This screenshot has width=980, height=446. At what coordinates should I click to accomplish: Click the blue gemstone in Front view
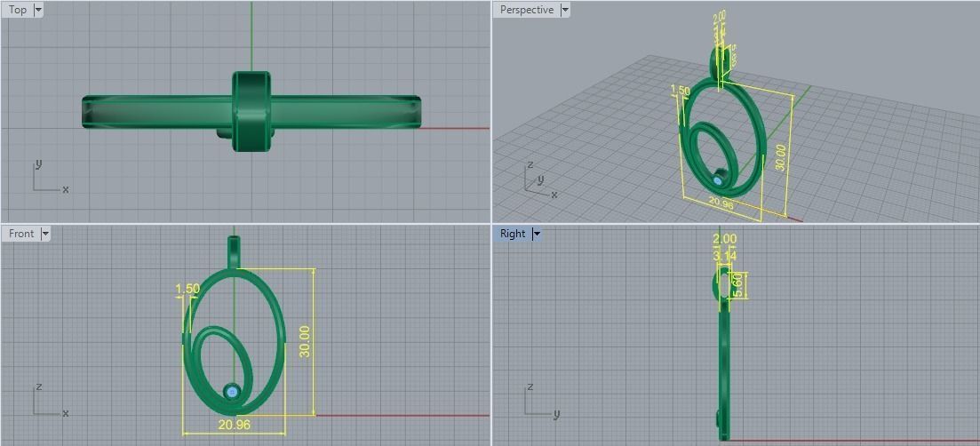(233, 393)
